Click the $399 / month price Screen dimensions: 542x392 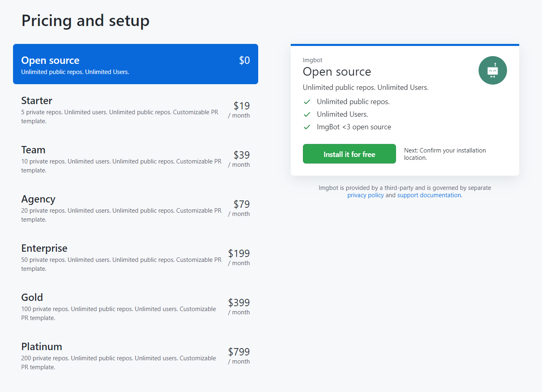click(239, 307)
